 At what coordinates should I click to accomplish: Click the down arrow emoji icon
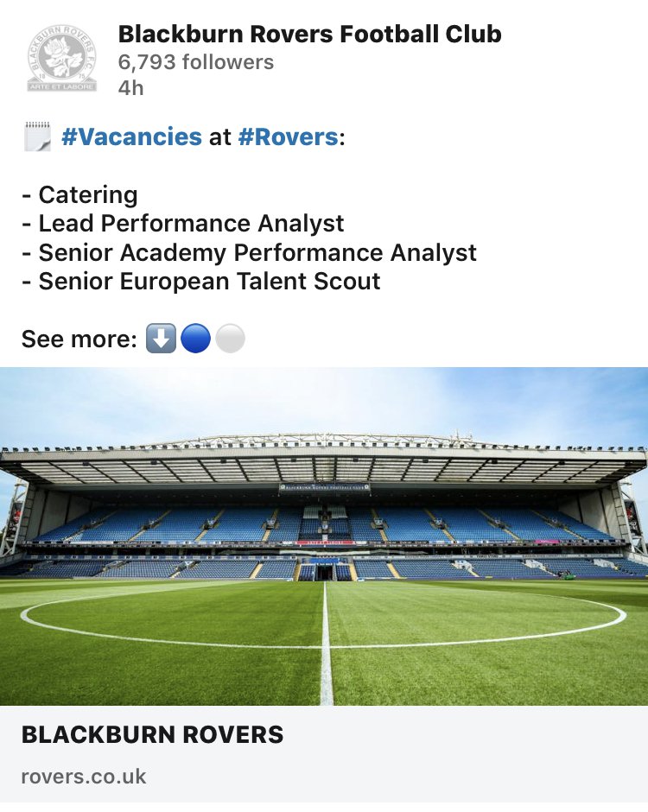[x=161, y=339]
